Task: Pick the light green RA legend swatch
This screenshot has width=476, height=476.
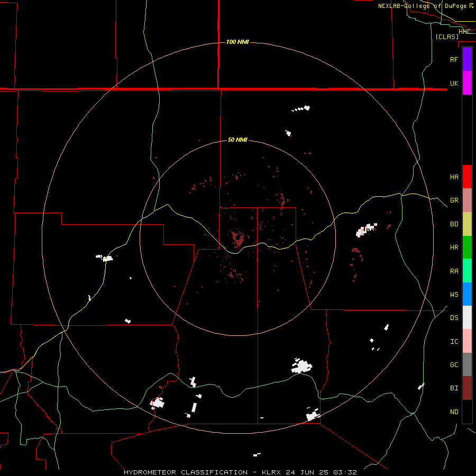Action: pos(467,271)
